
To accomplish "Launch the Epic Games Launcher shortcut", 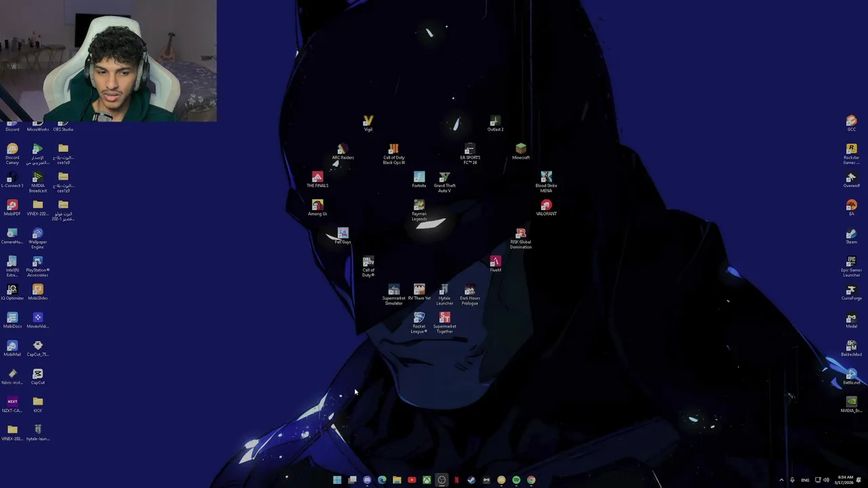I will pos(851,266).
